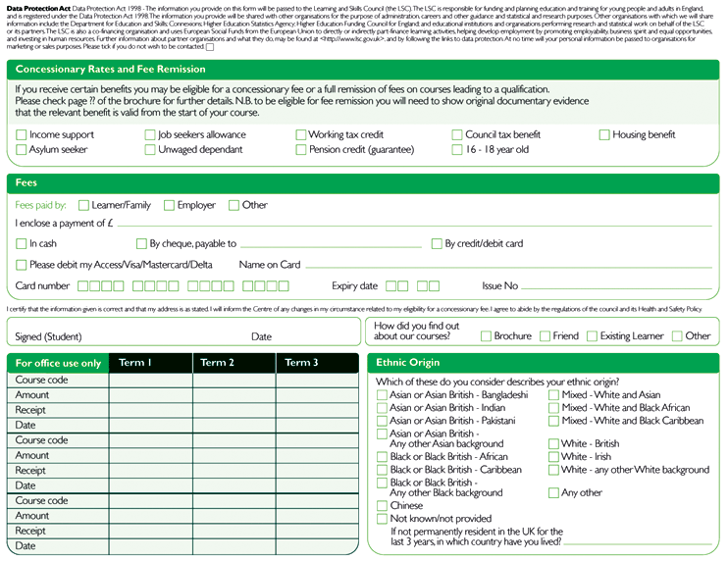This screenshot has width=728, height=561.
Task: Tick the Council tax benefit box
Action: 457,134
